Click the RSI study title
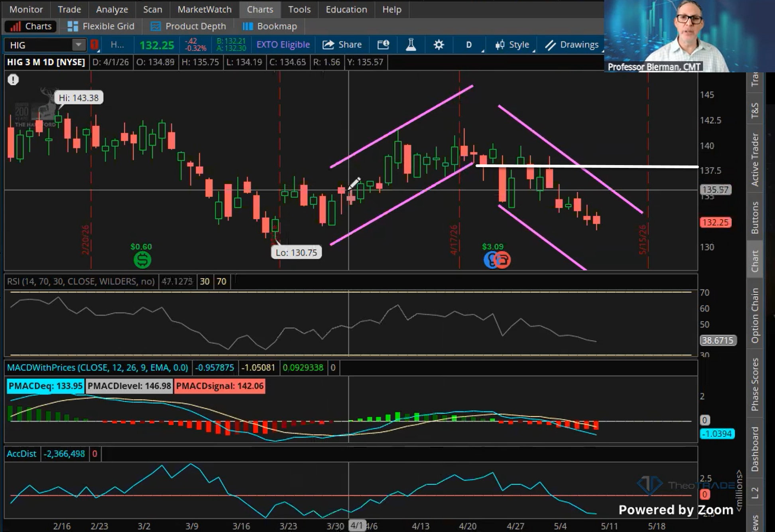 click(81, 282)
